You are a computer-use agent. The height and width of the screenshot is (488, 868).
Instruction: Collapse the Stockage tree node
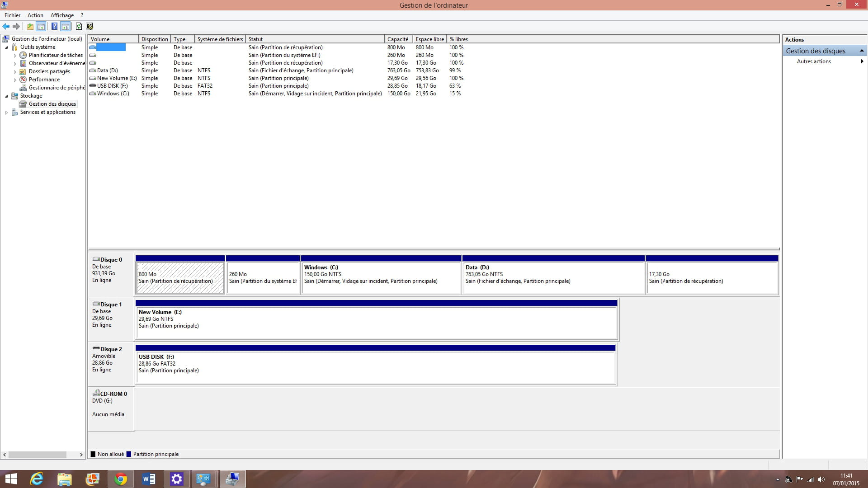6,96
